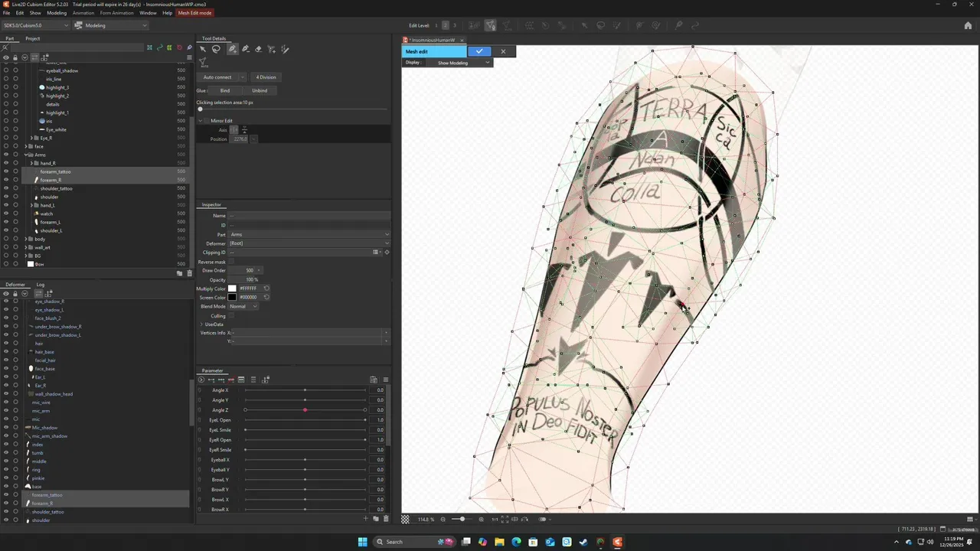
Task: Open the Window menu
Action: click(x=148, y=13)
